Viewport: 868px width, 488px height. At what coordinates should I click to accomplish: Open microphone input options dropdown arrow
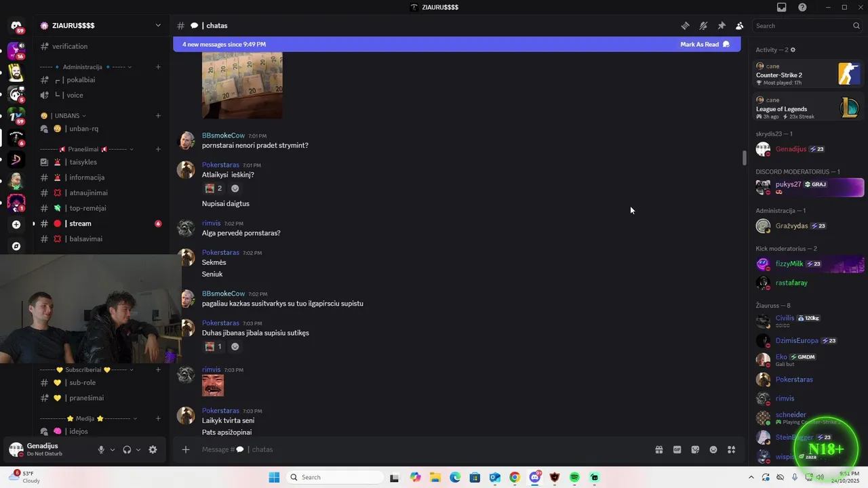(x=113, y=449)
